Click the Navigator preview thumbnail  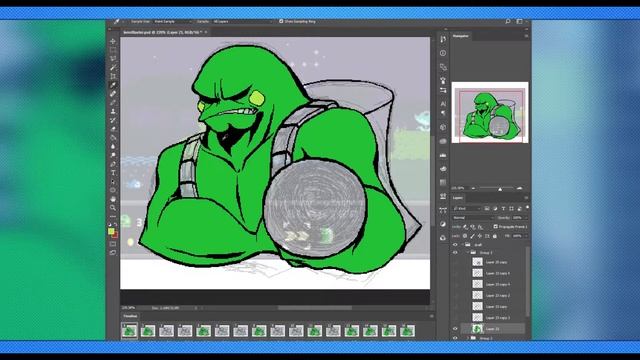pyautogui.click(x=490, y=113)
